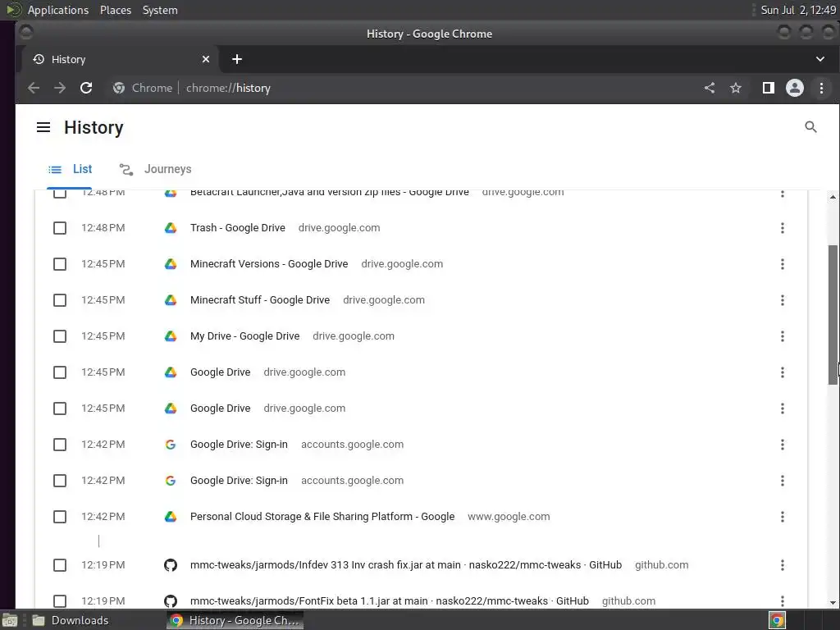Open actions menu for Trash - Google Drive
840x630 pixels.
tap(782, 228)
